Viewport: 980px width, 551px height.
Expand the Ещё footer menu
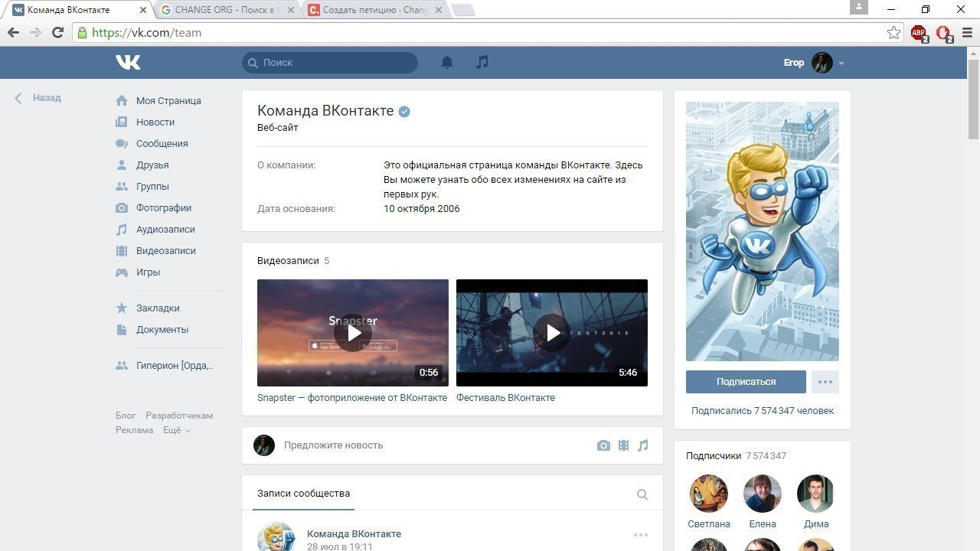(177, 430)
